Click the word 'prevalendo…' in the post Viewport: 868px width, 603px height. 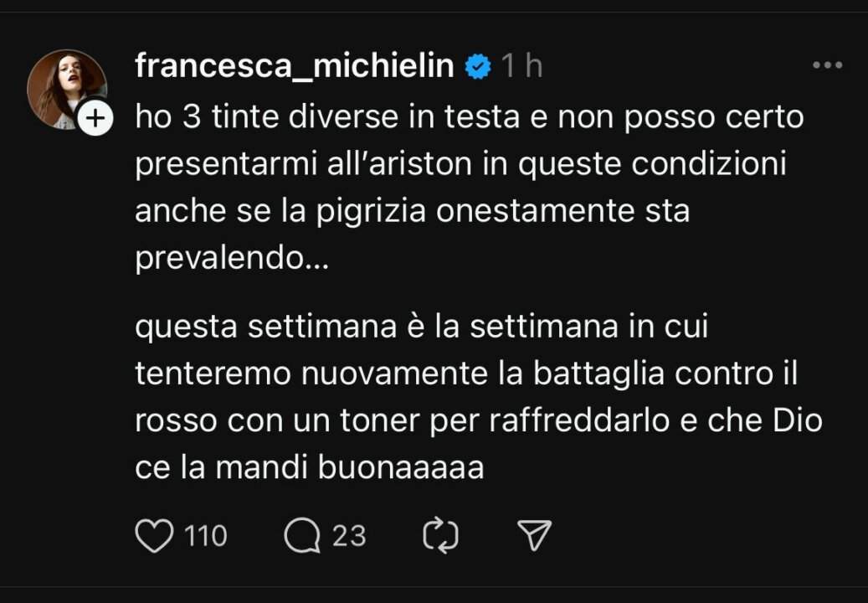(x=232, y=259)
